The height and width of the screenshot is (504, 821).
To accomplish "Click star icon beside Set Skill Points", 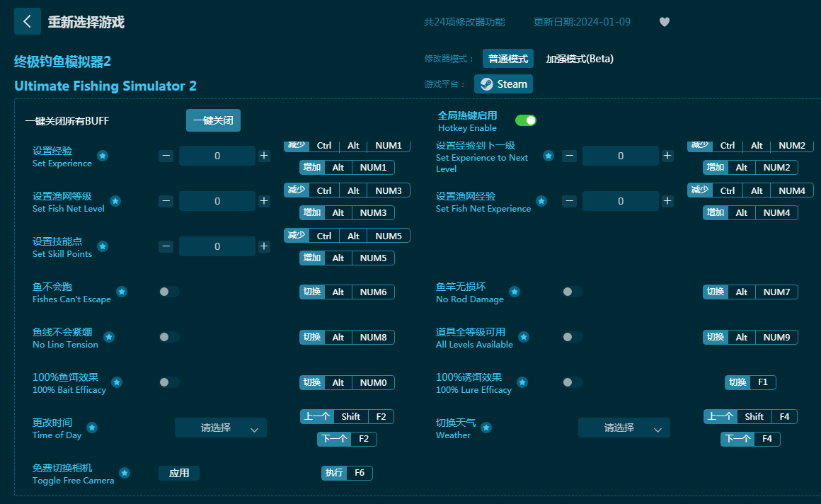I will pyautogui.click(x=103, y=246).
